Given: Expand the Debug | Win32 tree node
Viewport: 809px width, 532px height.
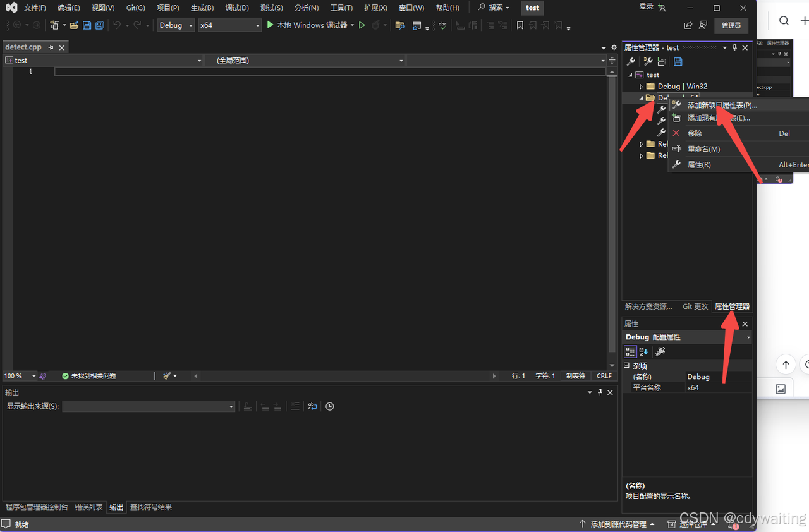Looking at the screenshot, I should click(642, 86).
